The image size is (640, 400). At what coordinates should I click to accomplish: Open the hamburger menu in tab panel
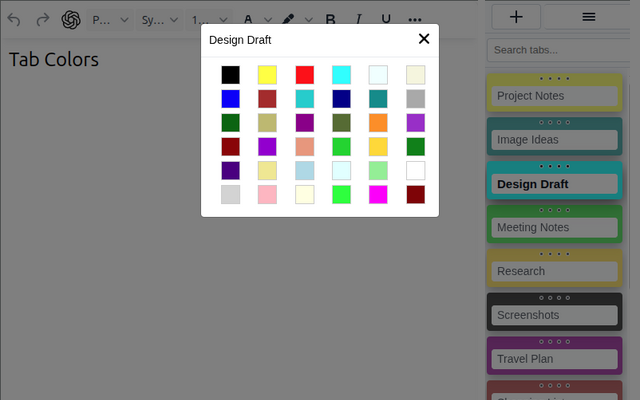[x=589, y=17]
